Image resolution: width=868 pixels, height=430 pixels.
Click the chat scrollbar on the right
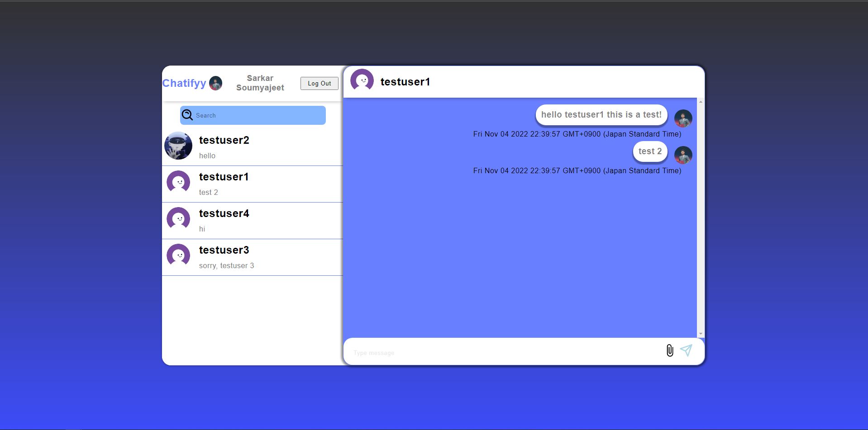tap(701, 217)
